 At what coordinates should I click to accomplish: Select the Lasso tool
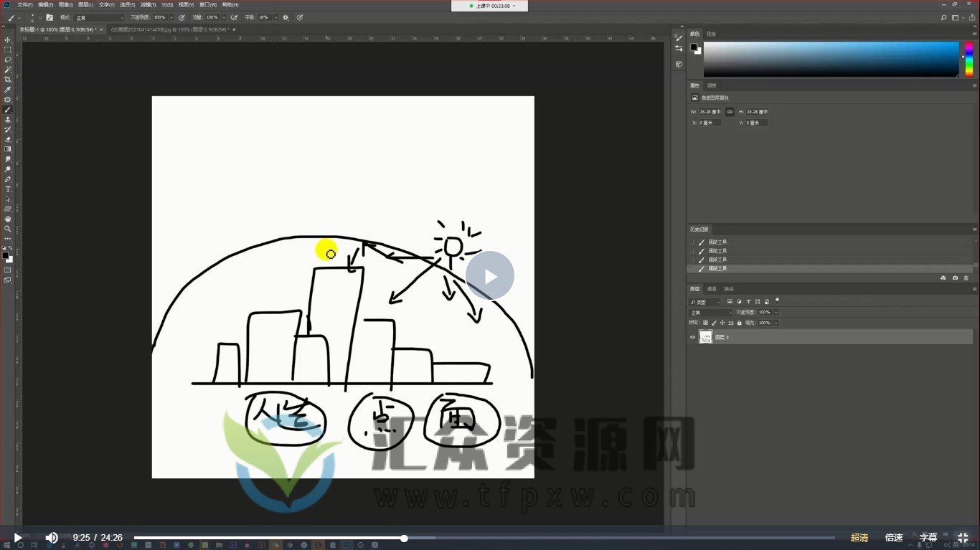(x=8, y=60)
